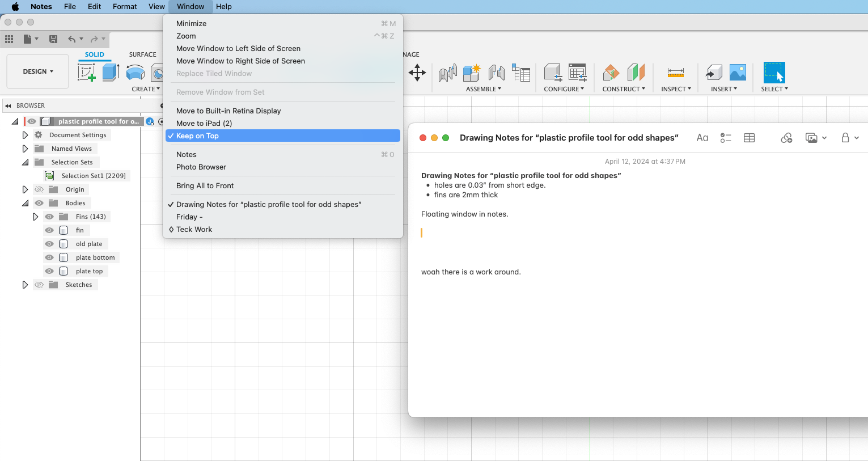The image size is (868, 461).
Task: Click the Save floppy disk icon
Action: click(53, 39)
